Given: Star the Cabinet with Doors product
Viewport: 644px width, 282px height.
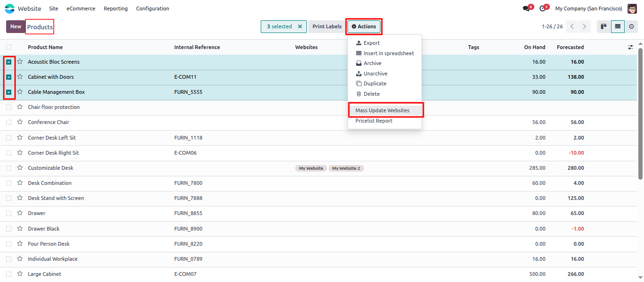Looking at the screenshot, I should [20, 77].
